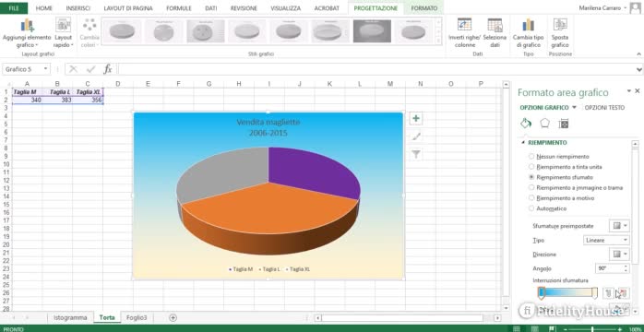Click Sposta grafico icon

click(x=560, y=26)
